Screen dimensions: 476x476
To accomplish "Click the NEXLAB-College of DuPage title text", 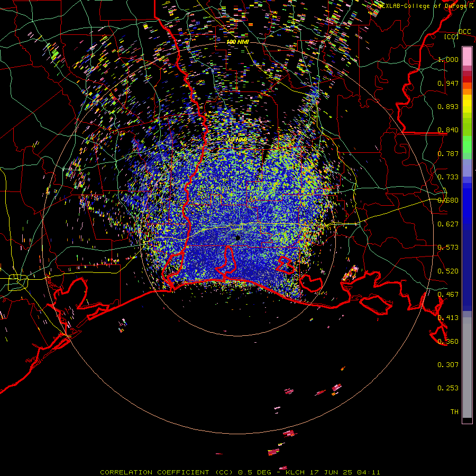I will [x=422, y=6].
